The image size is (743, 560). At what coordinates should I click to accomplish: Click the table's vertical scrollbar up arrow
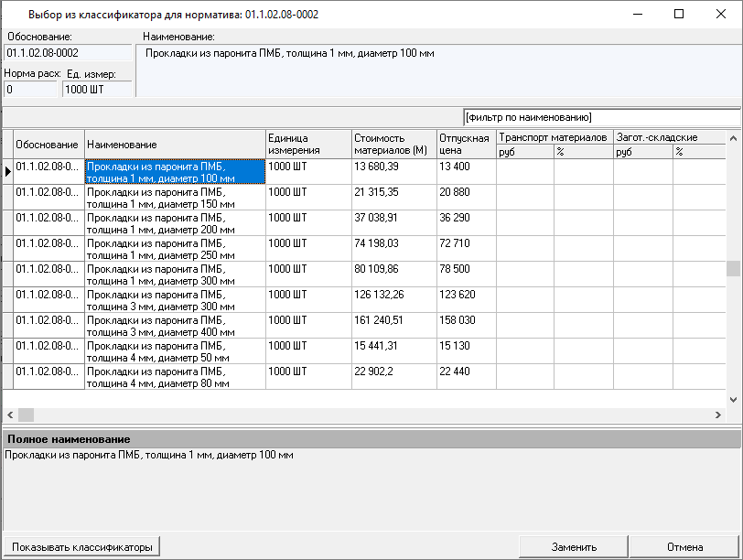pos(733,137)
